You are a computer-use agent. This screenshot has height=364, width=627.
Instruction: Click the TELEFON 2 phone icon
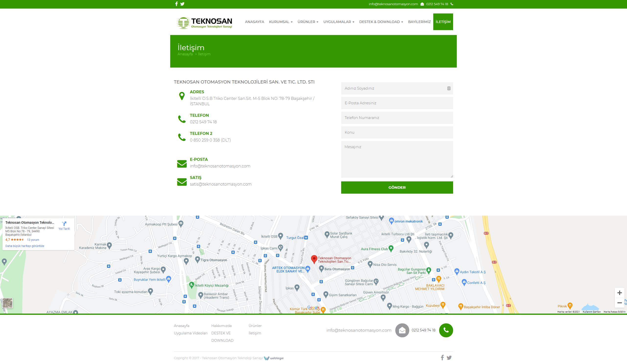point(182,137)
